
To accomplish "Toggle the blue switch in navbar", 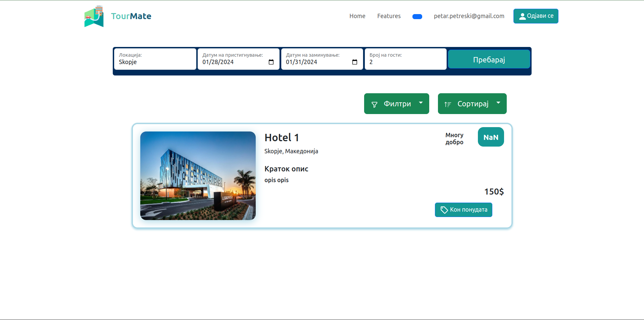I will [x=417, y=17].
